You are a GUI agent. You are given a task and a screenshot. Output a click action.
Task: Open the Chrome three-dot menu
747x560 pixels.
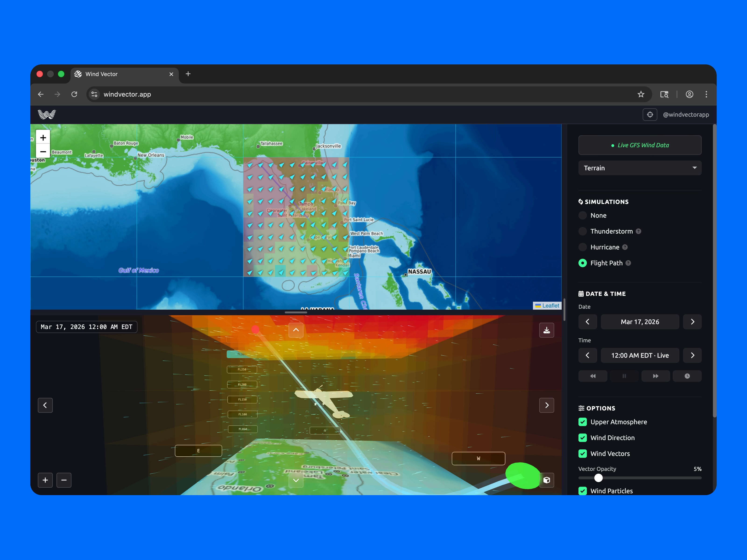[706, 94]
